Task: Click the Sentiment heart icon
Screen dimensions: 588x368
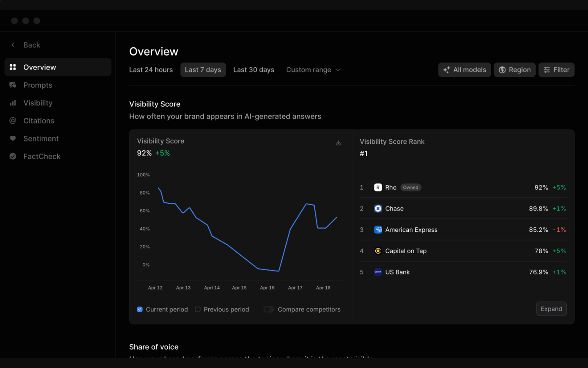Action: 13,139
